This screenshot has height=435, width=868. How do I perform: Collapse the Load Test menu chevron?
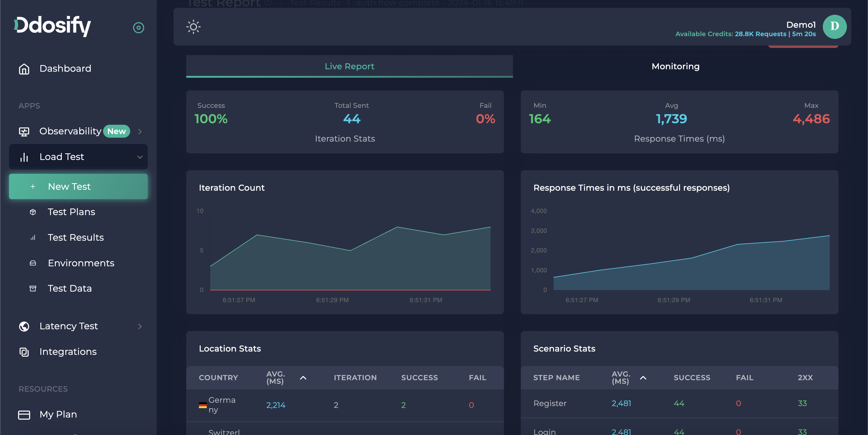click(x=140, y=157)
